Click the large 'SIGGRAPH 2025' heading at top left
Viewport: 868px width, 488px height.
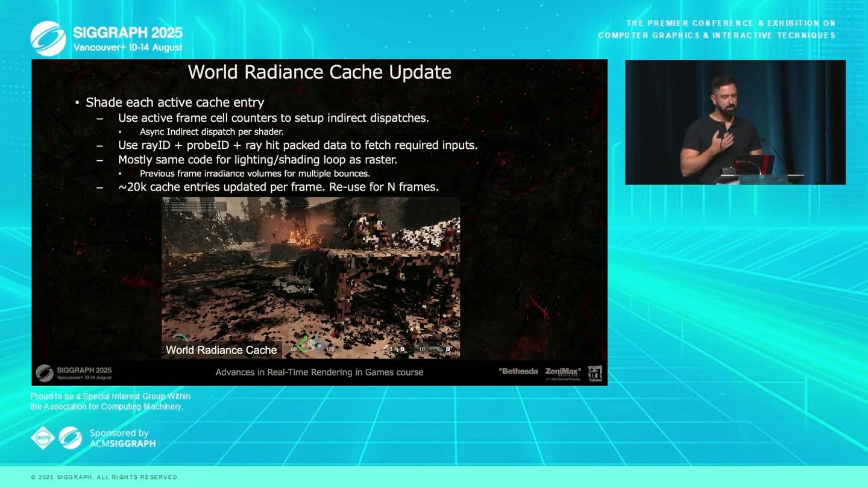(128, 33)
